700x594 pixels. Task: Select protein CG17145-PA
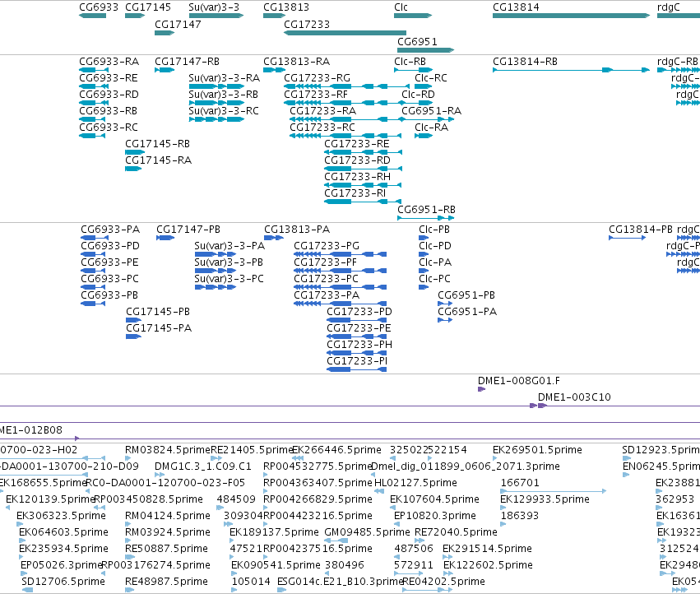pyautogui.click(x=159, y=328)
